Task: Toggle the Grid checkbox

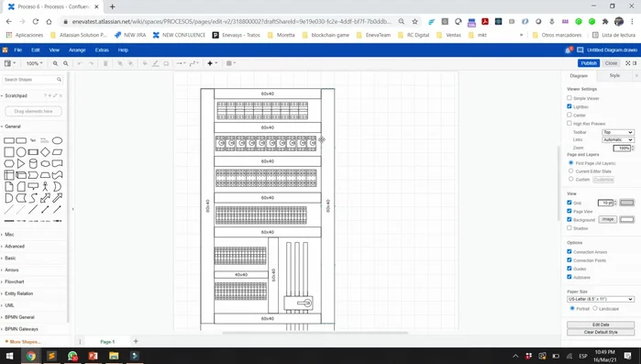Action: point(569,203)
